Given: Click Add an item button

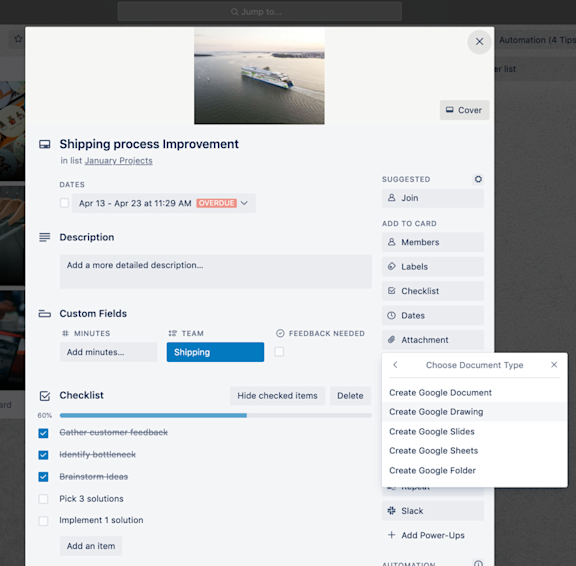Looking at the screenshot, I should click(x=91, y=546).
